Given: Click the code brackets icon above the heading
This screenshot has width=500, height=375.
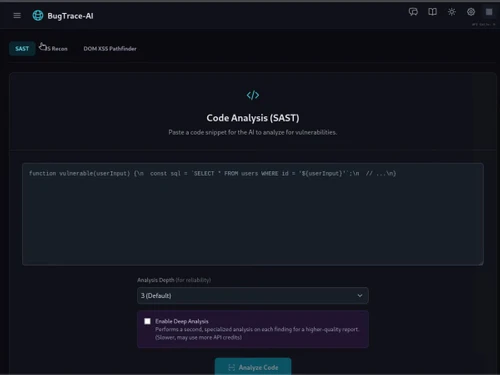Looking at the screenshot, I should 253,95.
